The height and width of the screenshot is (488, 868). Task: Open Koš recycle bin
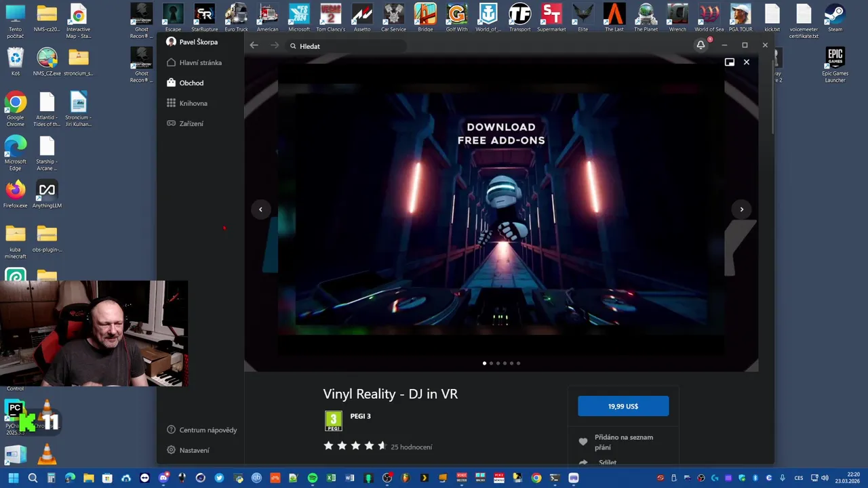(x=16, y=62)
